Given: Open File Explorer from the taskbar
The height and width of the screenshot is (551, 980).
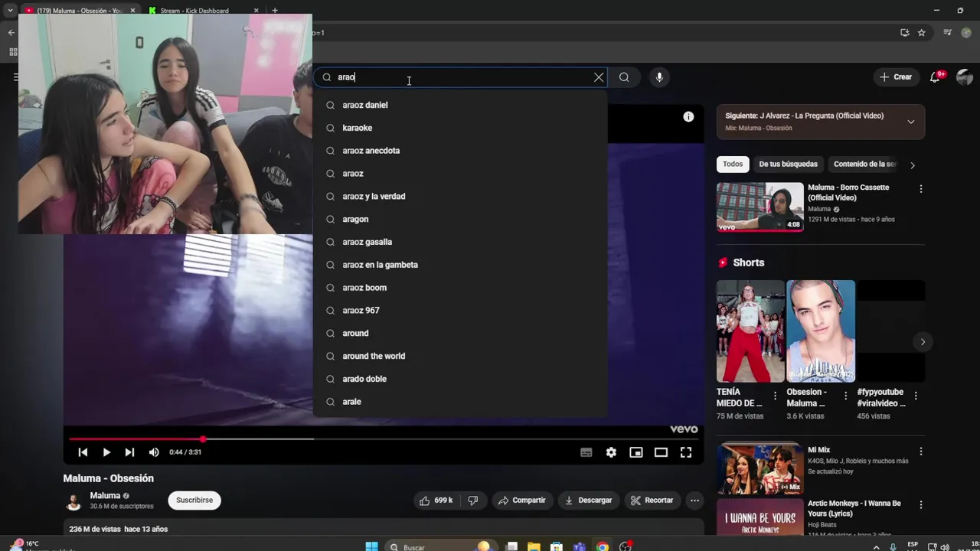Looking at the screenshot, I should (534, 546).
